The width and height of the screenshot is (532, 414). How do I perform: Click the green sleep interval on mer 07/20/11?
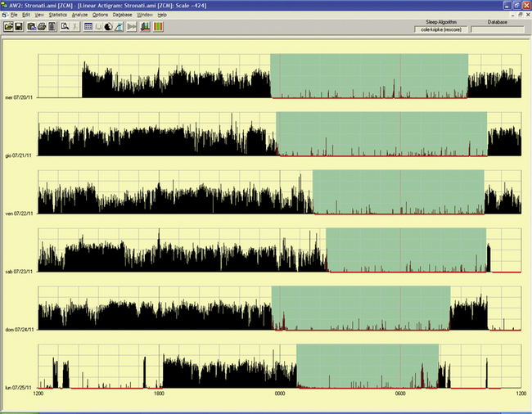(x=368, y=70)
